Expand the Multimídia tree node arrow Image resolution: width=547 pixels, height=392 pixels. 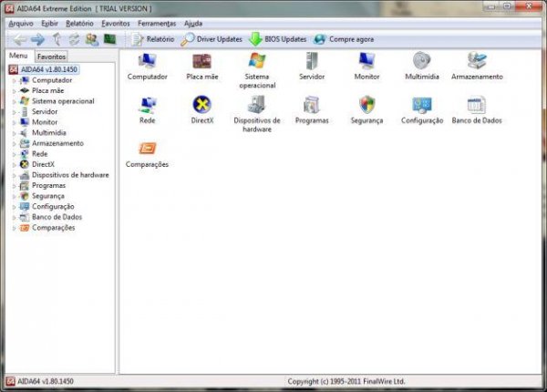[15, 133]
